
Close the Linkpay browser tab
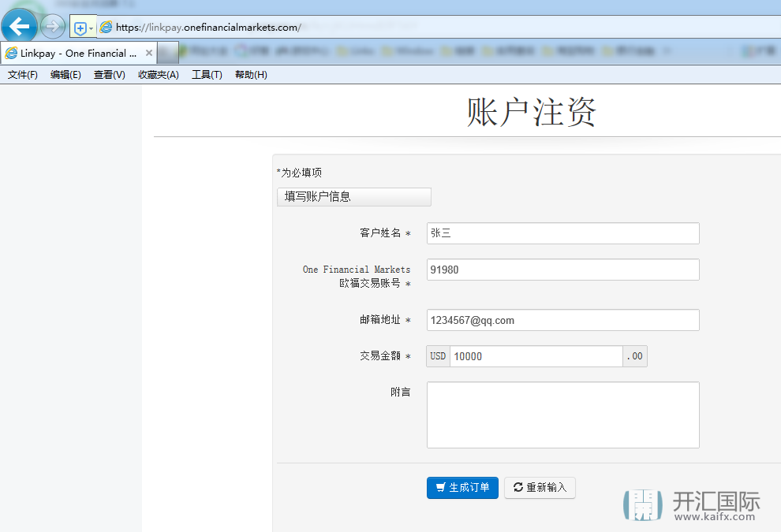click(x=149, y=53)
